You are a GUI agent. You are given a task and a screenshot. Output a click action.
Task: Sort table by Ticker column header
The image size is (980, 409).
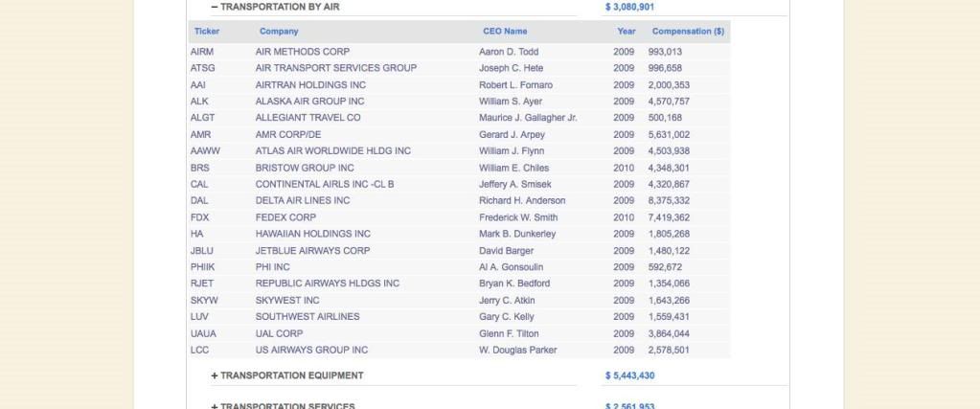(x=207, y=32)
